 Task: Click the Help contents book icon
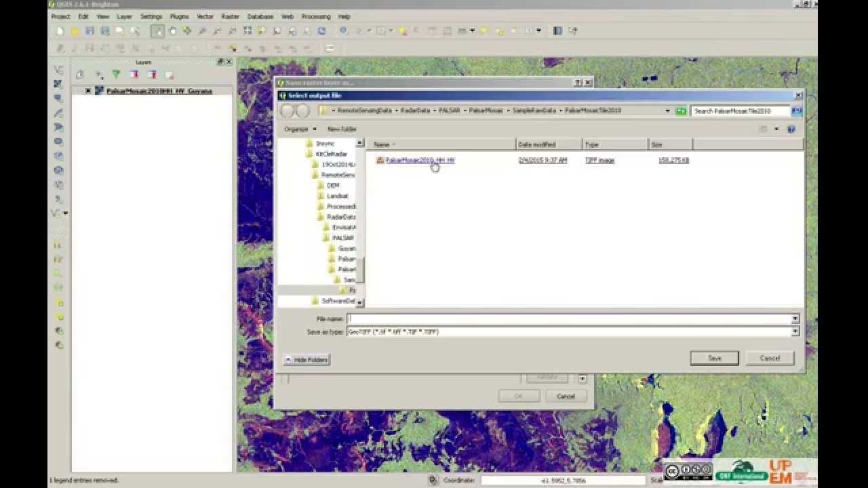coord(557,31)
